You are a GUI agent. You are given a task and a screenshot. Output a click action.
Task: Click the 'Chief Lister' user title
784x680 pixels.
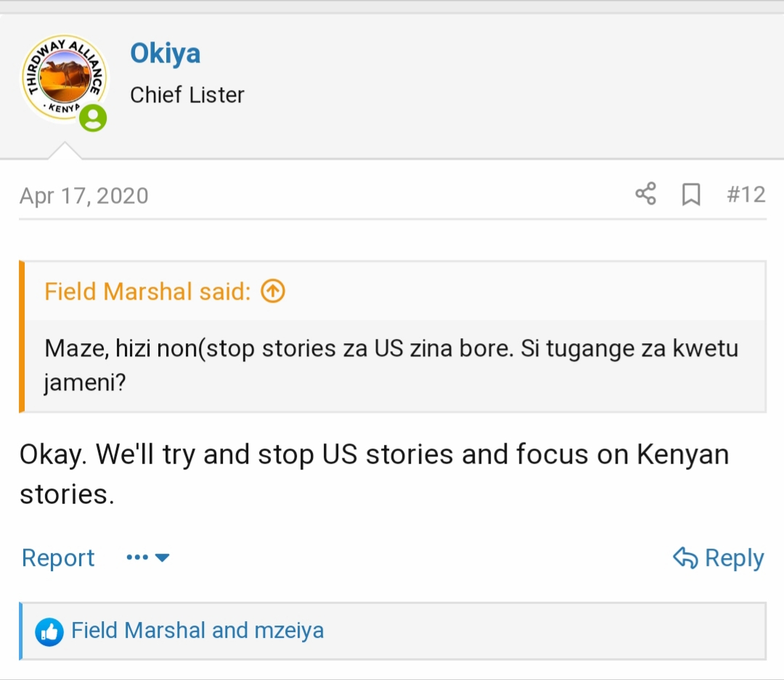[187, 94]
